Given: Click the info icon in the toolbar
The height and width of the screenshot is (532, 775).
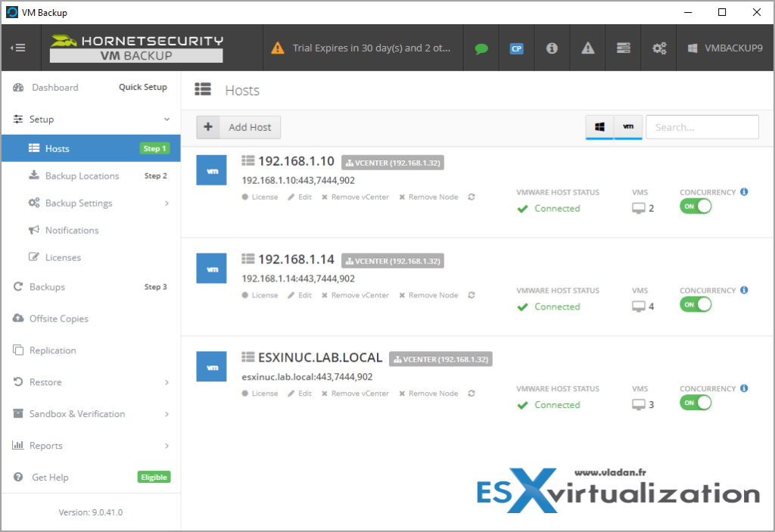Looking at the screenshot, I should (x=552, y=48).
